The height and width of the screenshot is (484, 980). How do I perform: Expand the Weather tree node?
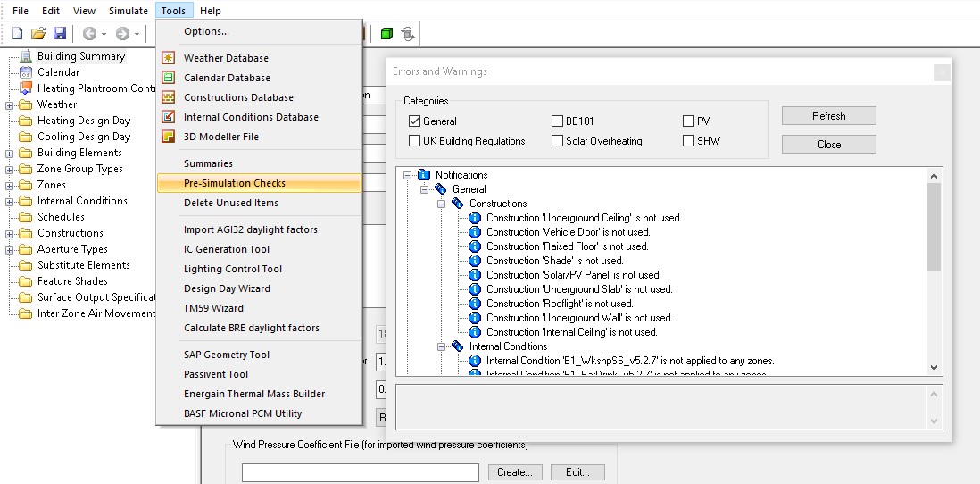(10, 104)
